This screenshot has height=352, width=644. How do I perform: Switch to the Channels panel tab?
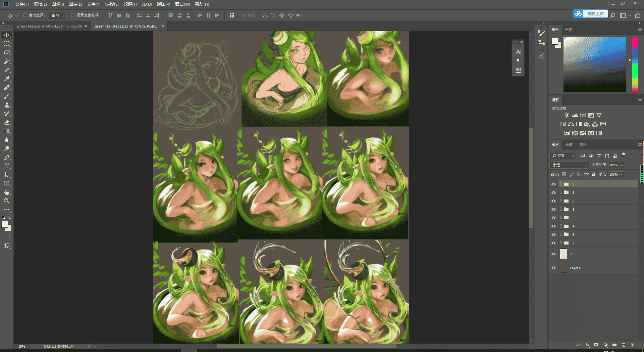[569, 144]
